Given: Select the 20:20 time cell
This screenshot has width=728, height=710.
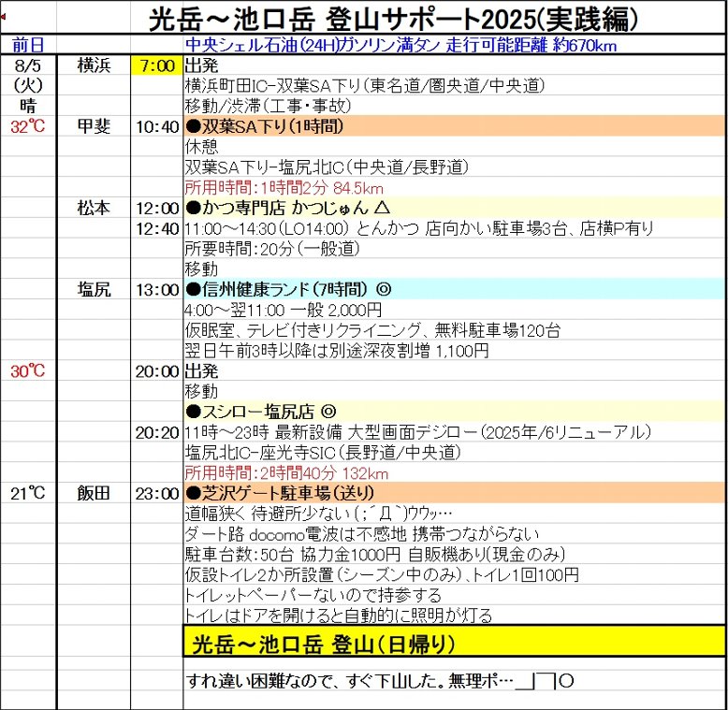Looking at the screenshot, I should coord(157,432).
